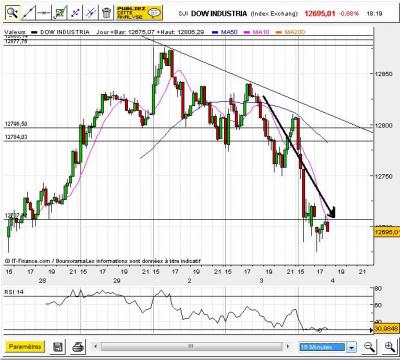Click the chart checkmark tool icon

pyautogui.click(x=60, y=13)
